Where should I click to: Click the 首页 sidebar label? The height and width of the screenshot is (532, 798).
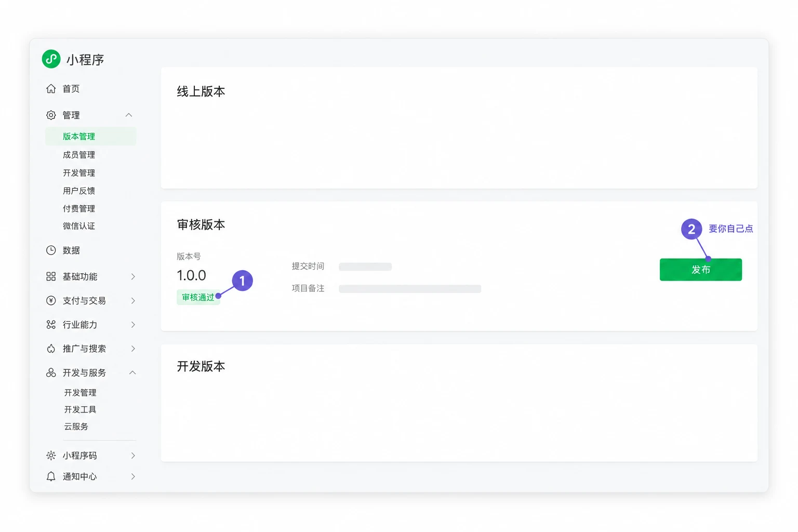coord(71,89)
